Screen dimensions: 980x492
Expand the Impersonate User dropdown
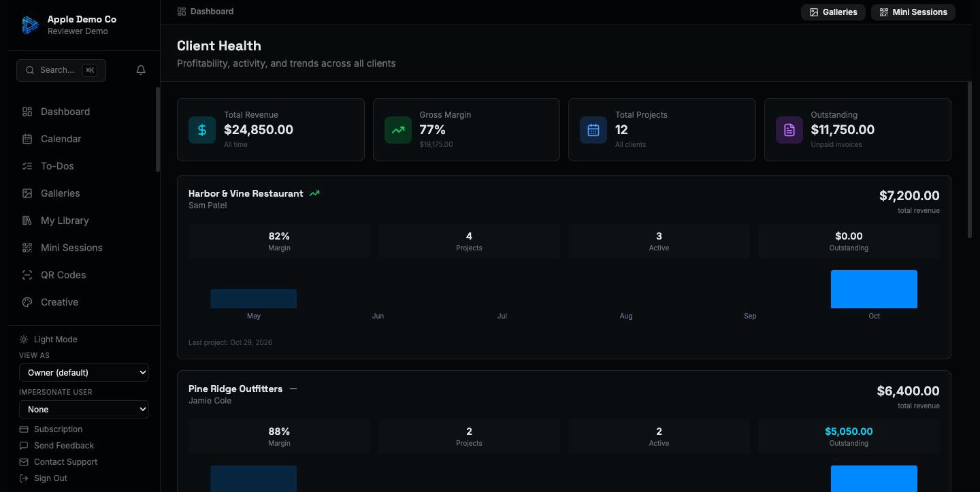(x=84, y=409)
